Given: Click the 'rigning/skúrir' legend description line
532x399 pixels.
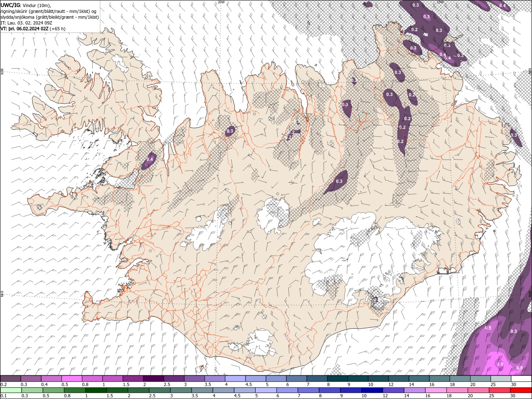Looking at the screenshot, I should pyautogui.click(x=49, y=11).
